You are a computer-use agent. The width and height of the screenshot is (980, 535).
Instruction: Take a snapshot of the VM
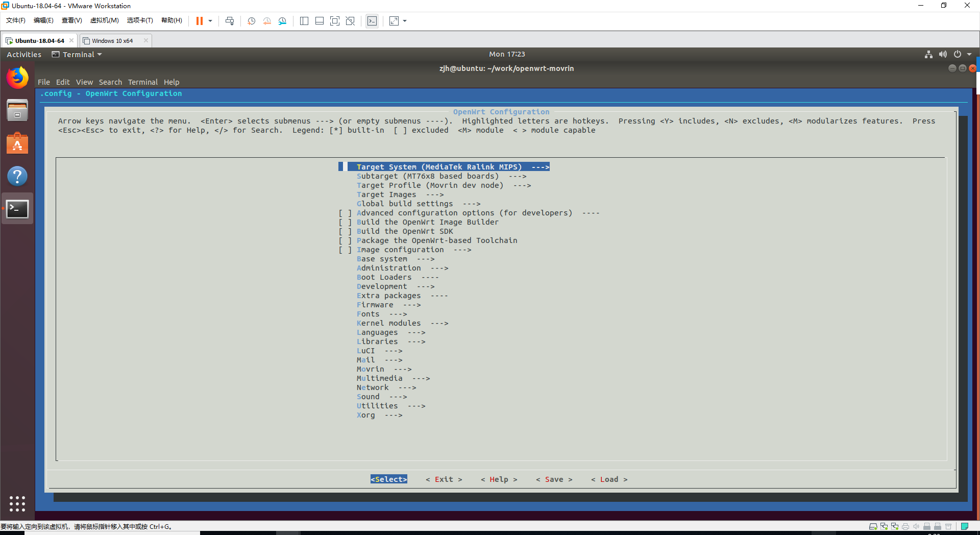click(x=251, y=21)
